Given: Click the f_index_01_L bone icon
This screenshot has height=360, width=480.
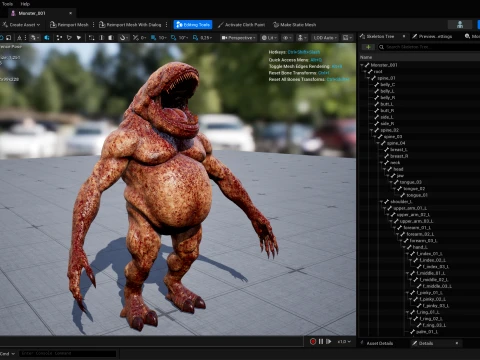Looking at the screenshot, I should (413, 254).
